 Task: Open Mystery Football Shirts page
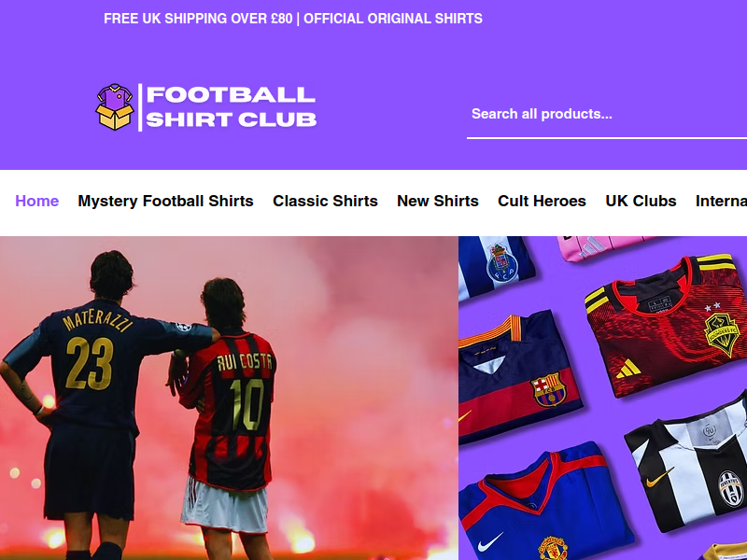(x=165, y=201)
